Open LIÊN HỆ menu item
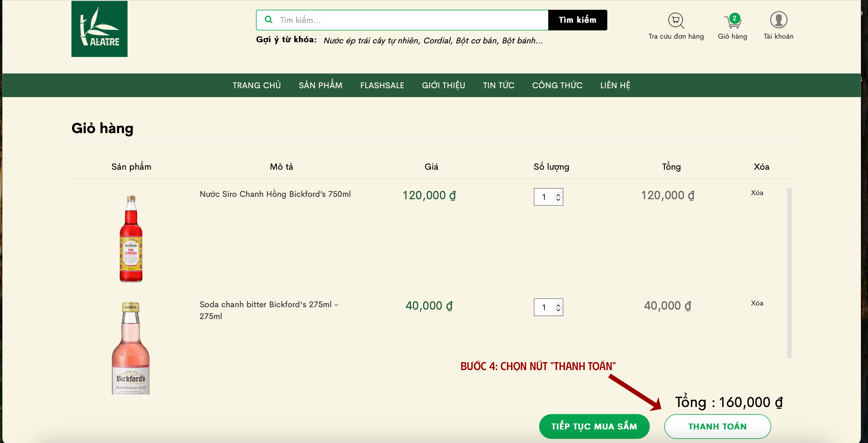The image size is (868, 443). click(x=615, y=85)
